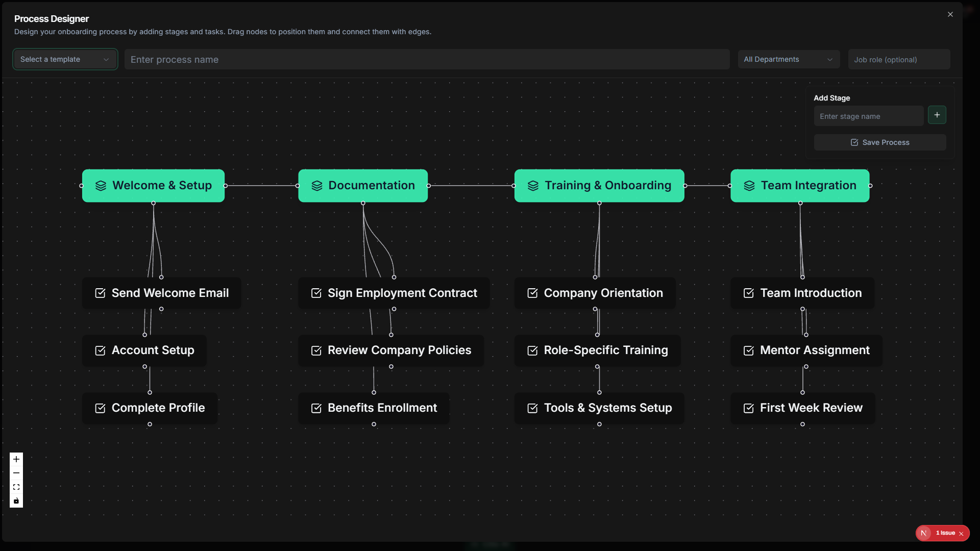Viewport: 980px width, 551px height.
Task: Expand the department filter chevron
Action: (830, 59)
